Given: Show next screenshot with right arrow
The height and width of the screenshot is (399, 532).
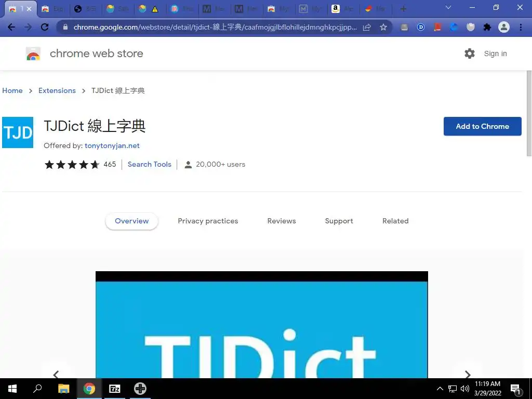Looking at the screenshot, I should pyautogui.click(x=468, y=374).
